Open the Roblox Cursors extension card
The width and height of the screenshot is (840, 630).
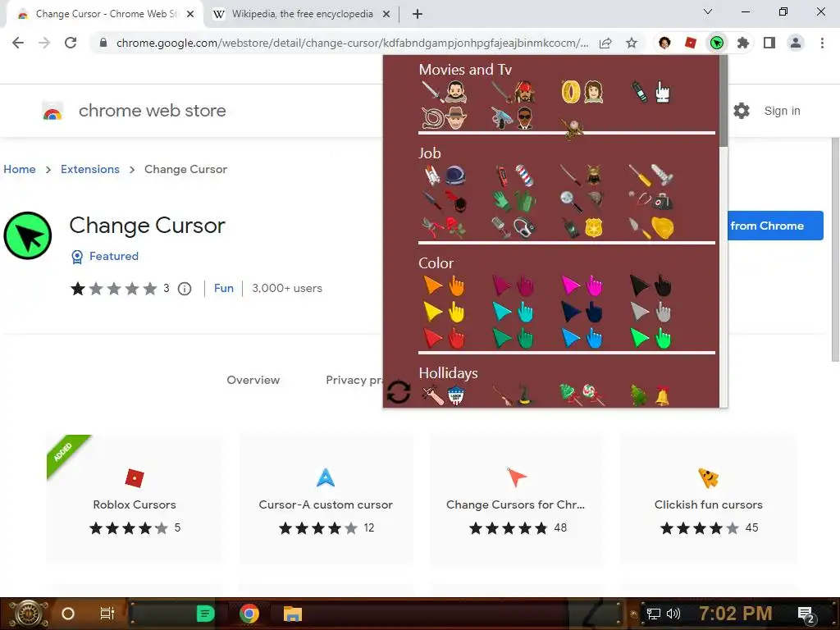[x=135, y=499]
